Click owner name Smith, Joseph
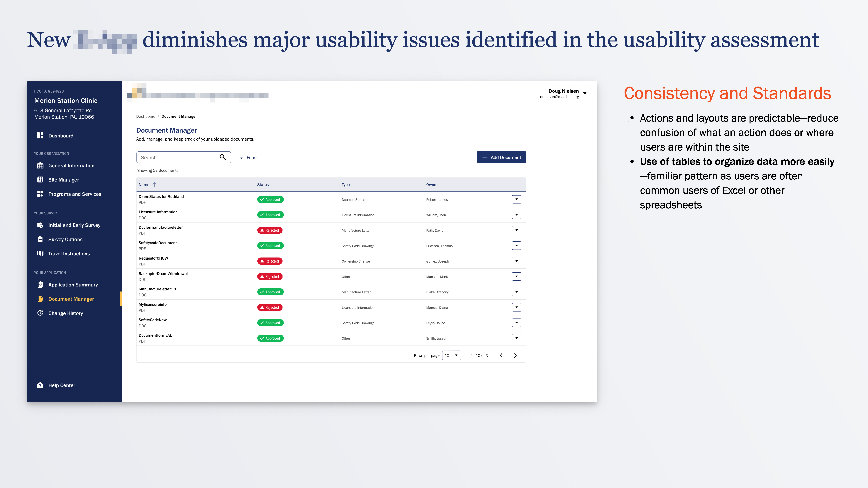Screen dimensions: 868x488 pyautogui.click(x=437, y=339)
